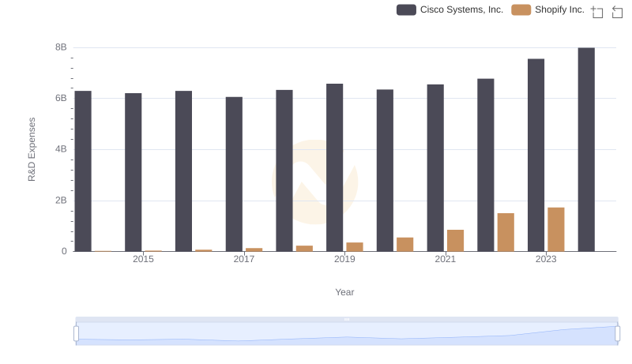Select the Shopify bar for 2023

[556, 230]
